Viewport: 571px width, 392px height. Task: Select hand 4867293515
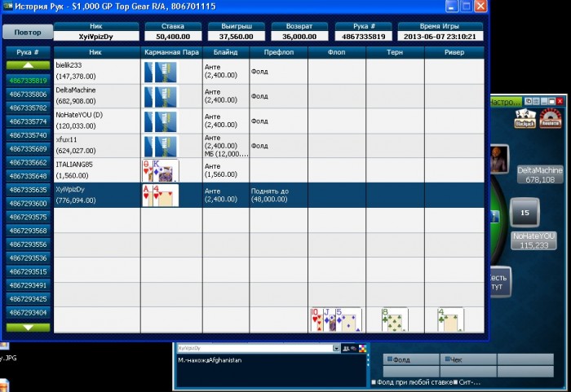pos(28,271)
